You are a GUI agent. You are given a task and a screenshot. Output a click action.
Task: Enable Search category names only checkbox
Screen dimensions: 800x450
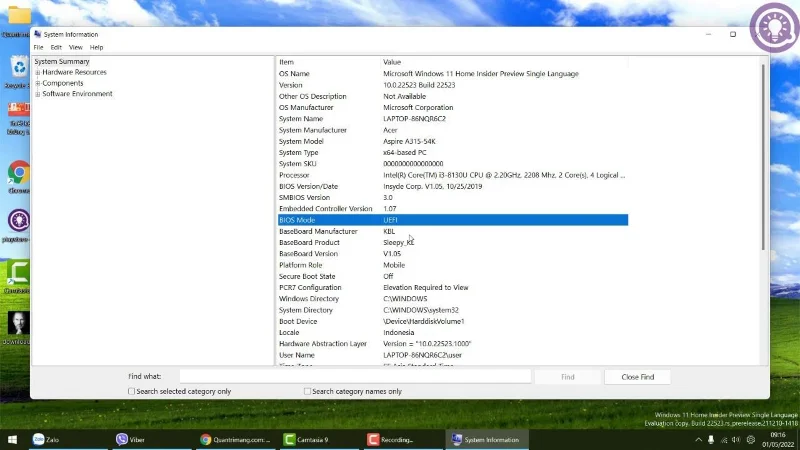307,391
